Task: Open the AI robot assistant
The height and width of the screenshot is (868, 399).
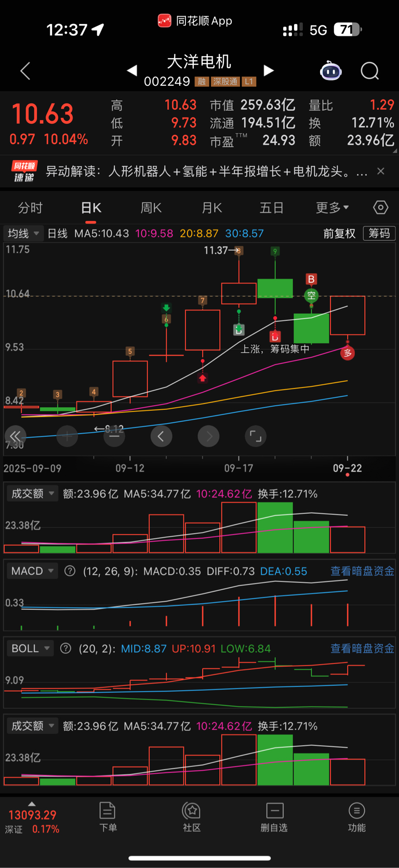Action: [330, 71]
